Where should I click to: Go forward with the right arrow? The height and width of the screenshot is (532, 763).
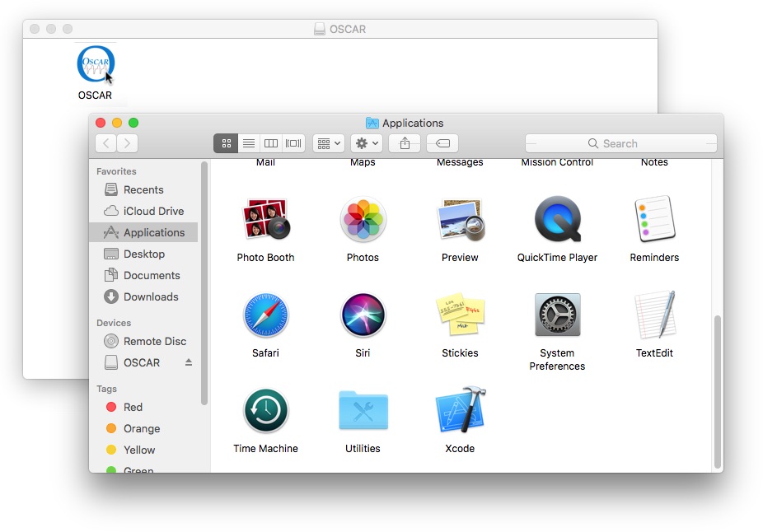click(x=128, y=143)
